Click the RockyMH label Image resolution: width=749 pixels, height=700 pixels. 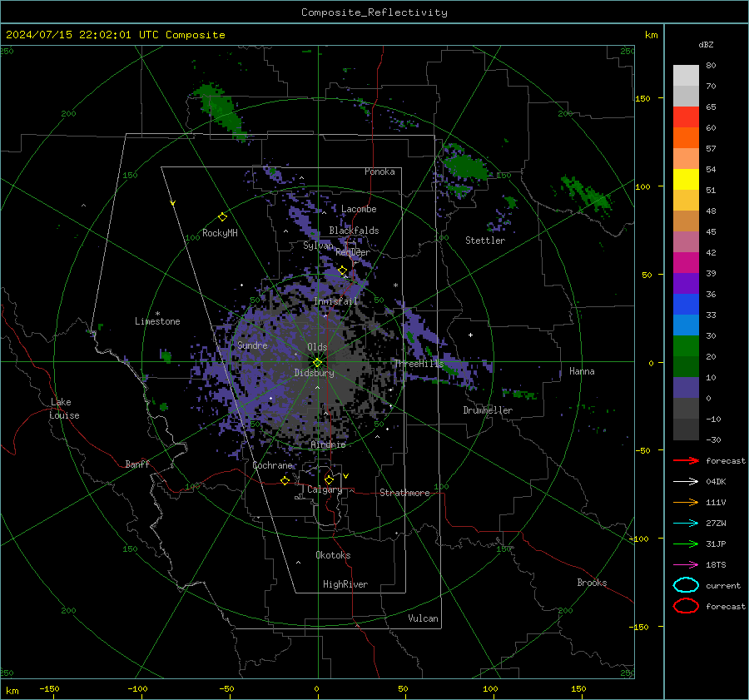(220, 233)
